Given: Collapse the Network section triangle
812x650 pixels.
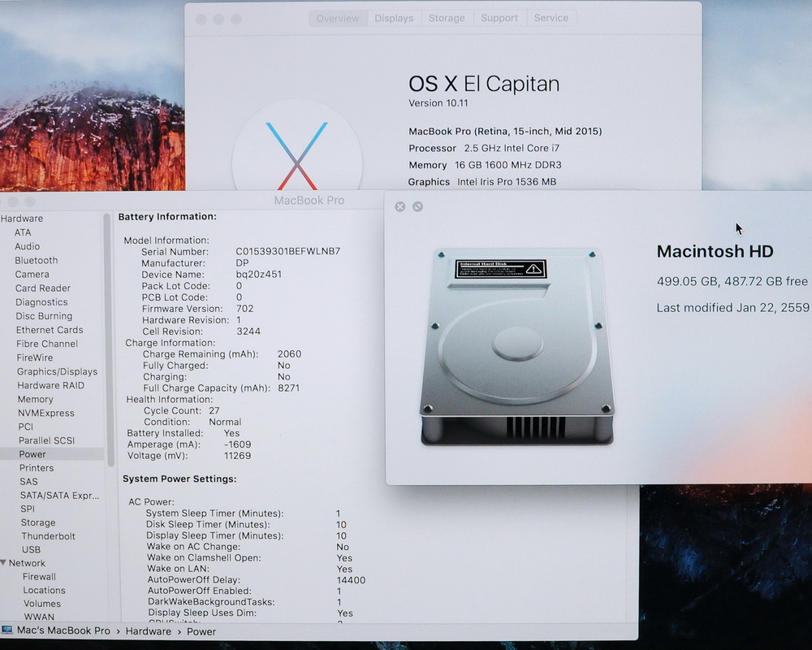Looking at the screenshot, I should point(3,562).
